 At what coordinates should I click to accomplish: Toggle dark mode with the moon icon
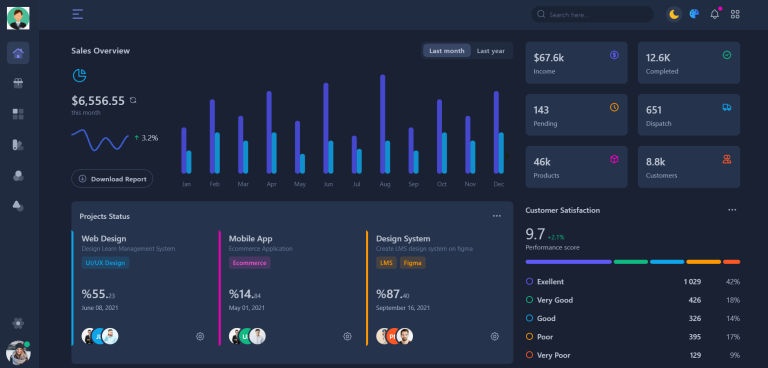point(674,14)
